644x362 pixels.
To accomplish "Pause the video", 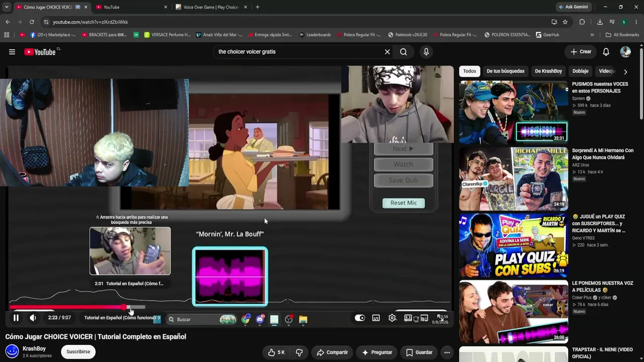I will (16, 318).
